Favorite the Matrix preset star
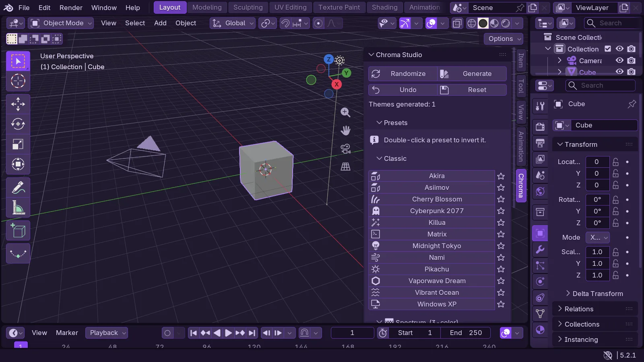644x362 pixels. [x=501, y=234]
